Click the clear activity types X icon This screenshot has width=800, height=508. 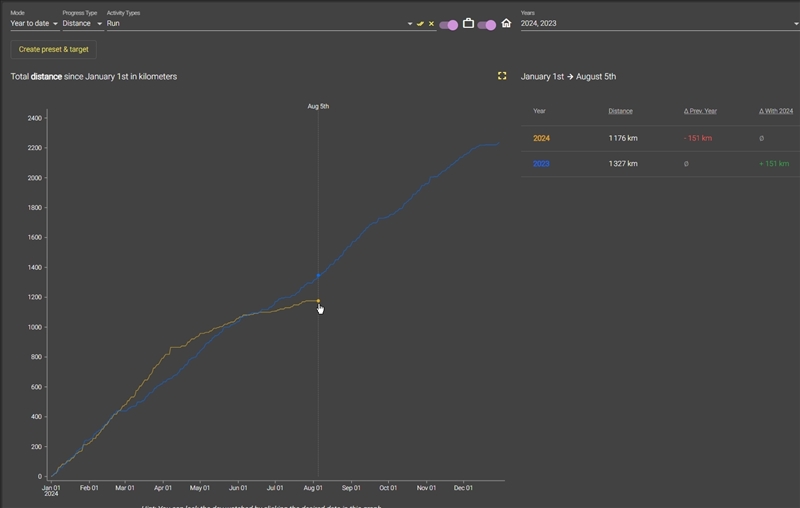(x=431, y=23)
